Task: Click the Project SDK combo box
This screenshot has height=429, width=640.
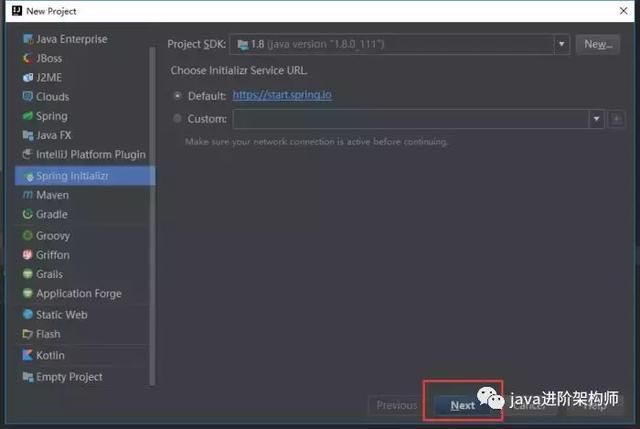Action: click(x=399, y=44)
